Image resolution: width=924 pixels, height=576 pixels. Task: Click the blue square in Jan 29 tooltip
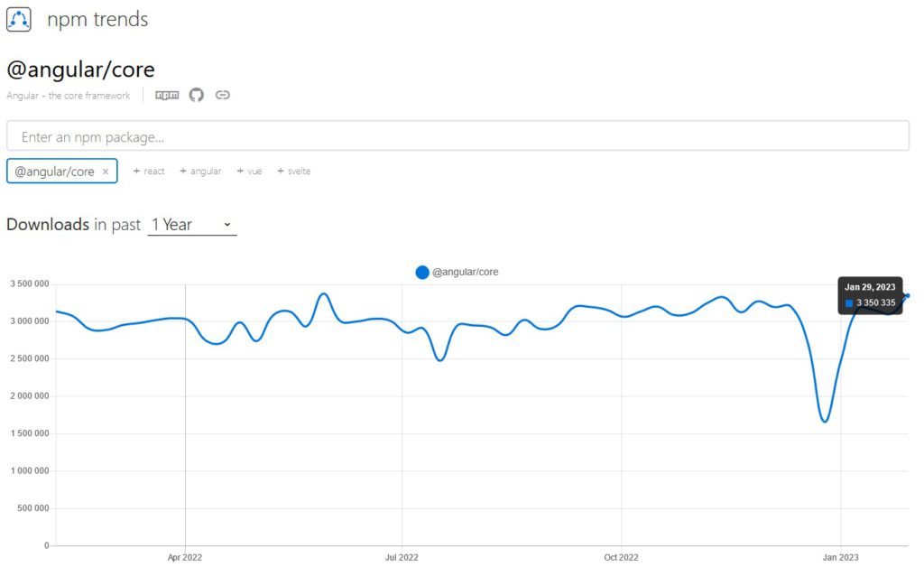849,303
